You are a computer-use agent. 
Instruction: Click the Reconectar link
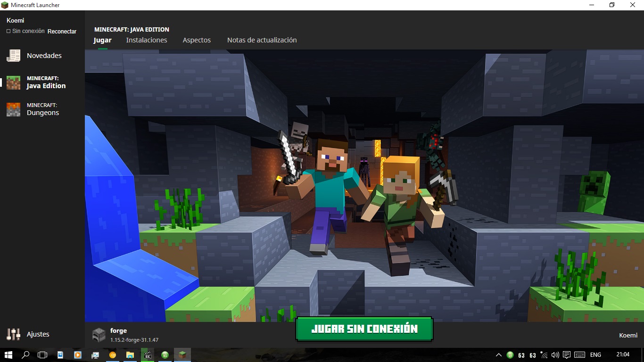(x=62, y=32)
